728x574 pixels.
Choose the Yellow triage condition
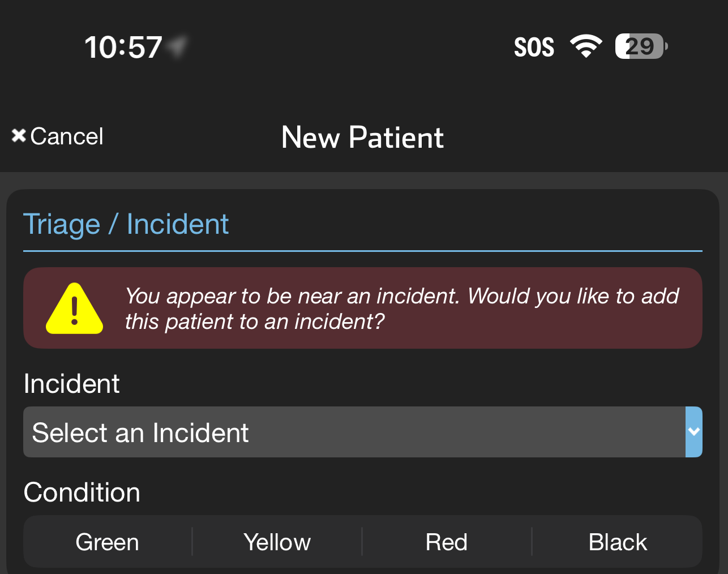pos(277,542)
